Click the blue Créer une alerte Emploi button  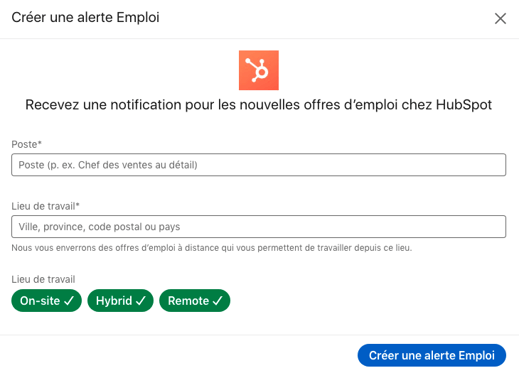coord(432,355)
